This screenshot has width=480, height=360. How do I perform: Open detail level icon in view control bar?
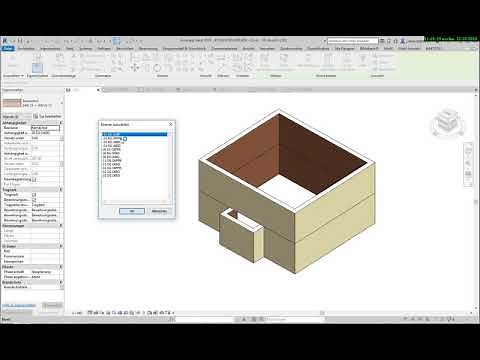point(90,313)
